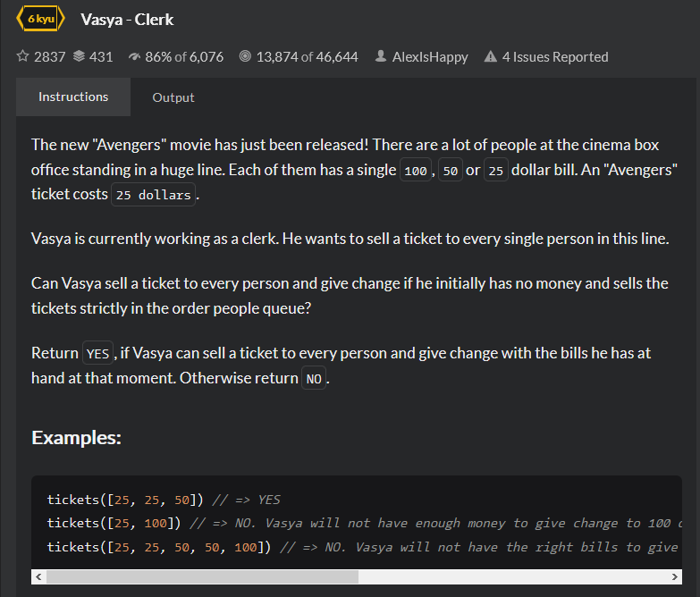Click the left arrow of code scrollbar

tap(38, 576)
